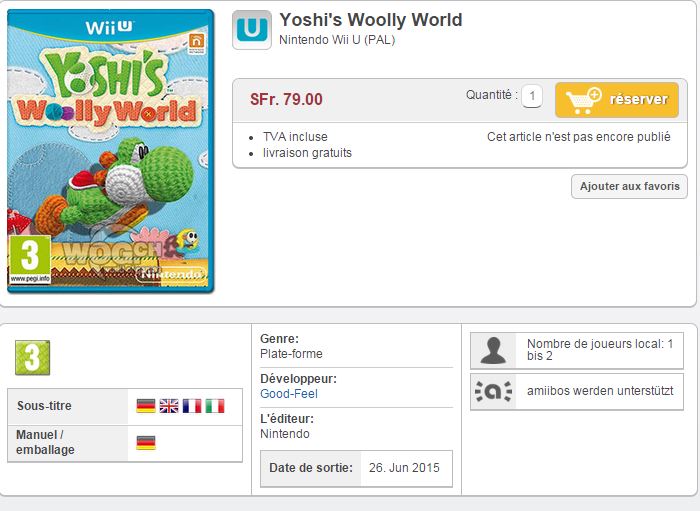Image resolution: width=700 pixels, height=511 pixels.
Task: Click the SFr. 79.00 price label
Action: tap(286, 99)
